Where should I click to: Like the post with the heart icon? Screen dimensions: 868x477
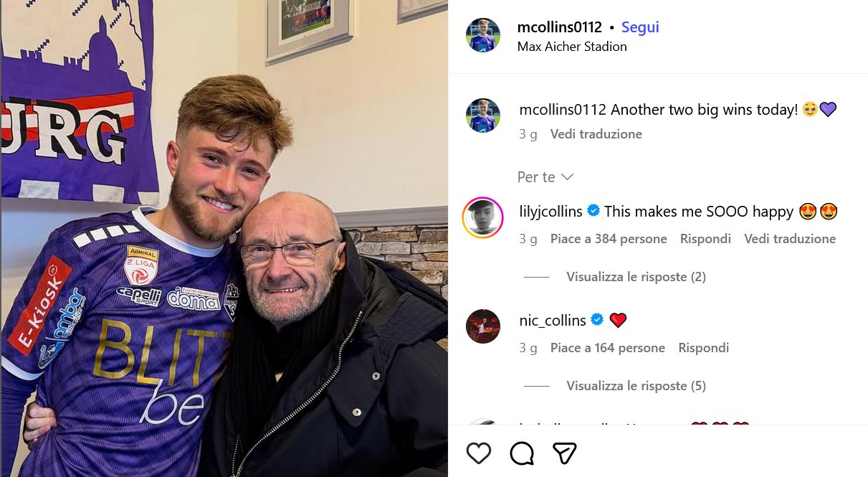479,453
